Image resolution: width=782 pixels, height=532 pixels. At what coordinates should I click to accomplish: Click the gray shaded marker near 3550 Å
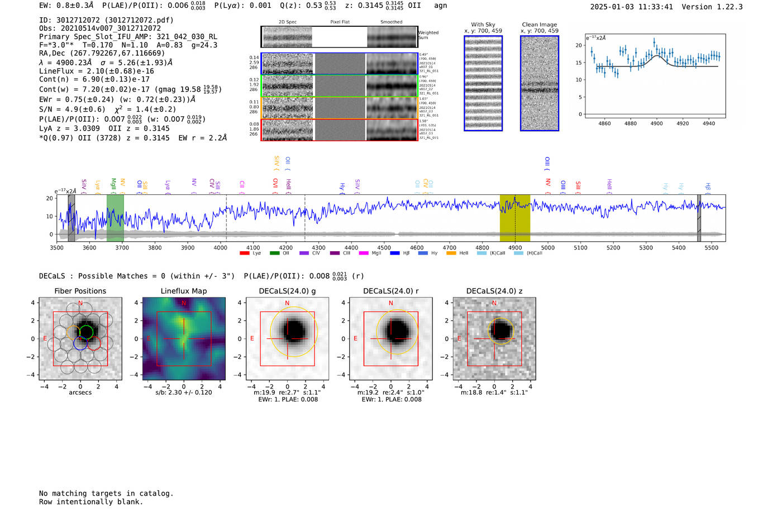coord(71,218)
